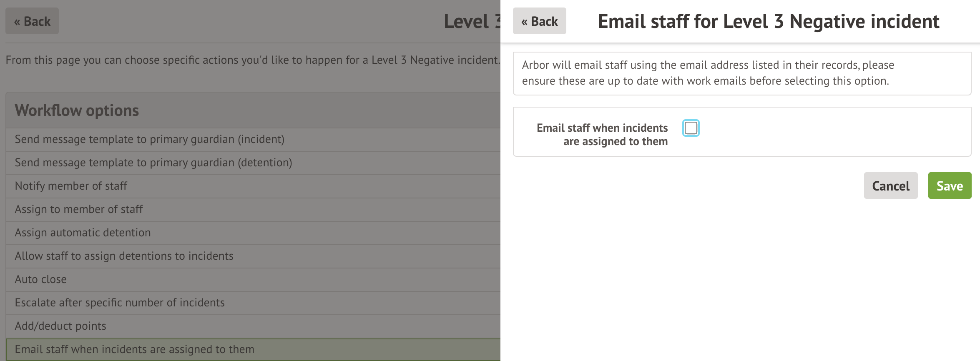The image size is (980, 361).
Task: Open Send message template to guardian (detention)
Action: [x=153, y=163]
